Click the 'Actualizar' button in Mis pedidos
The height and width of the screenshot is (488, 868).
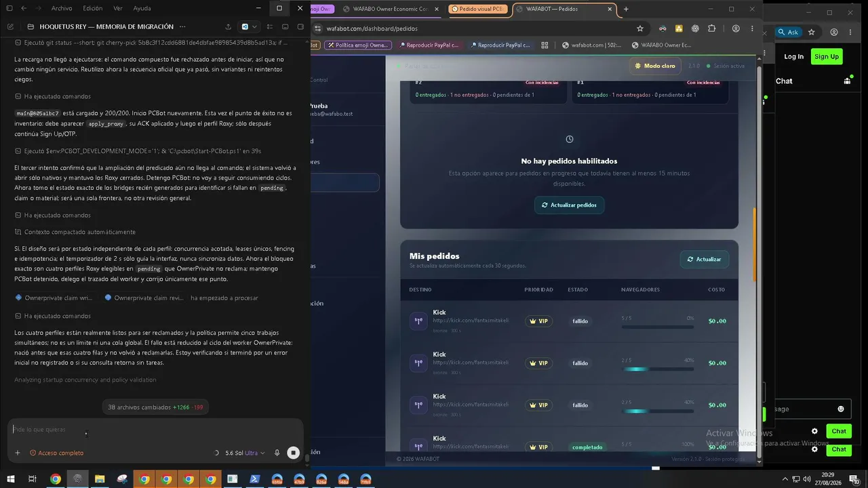[704, 259]
